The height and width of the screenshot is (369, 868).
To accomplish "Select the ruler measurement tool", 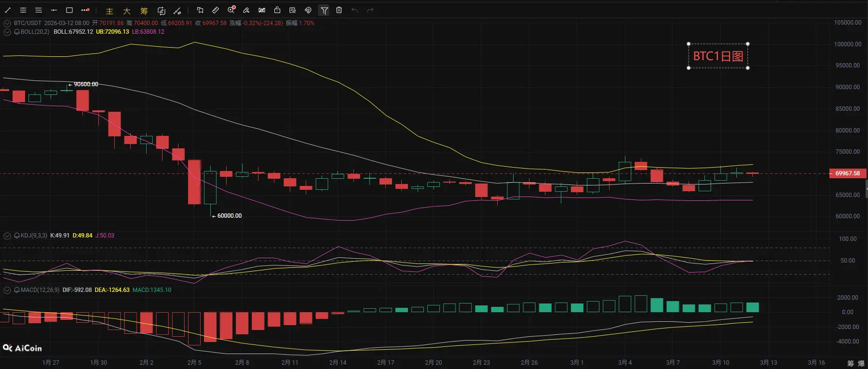I will (x=216, y=10).
